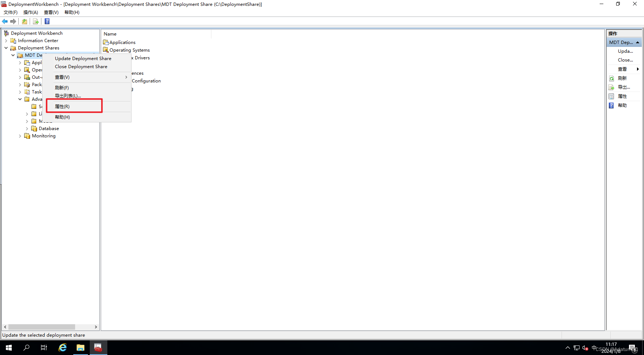Select Information Center in the tree

[x=38, y=41]
